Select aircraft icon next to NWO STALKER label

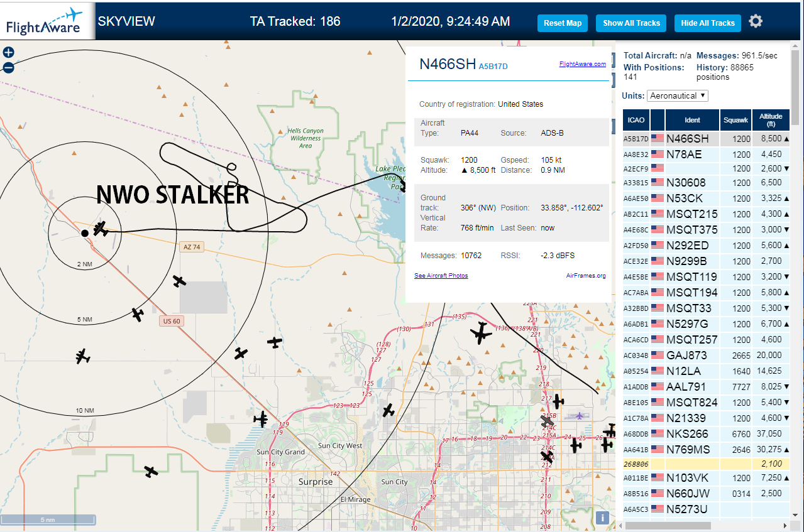click(x=101, y=228)
